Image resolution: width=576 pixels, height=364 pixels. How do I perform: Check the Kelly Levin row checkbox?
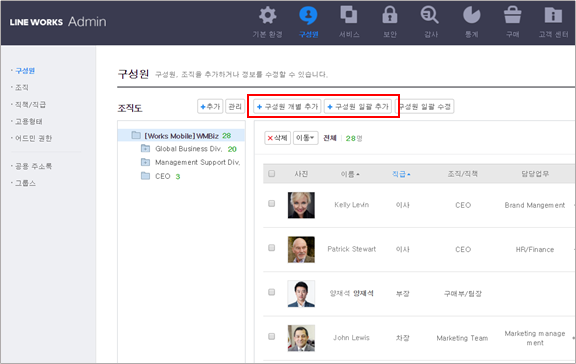(271, 203)
